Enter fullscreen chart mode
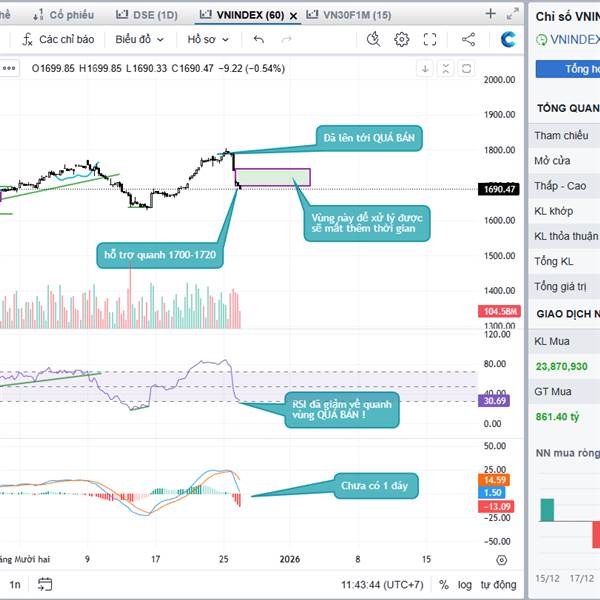The height and width of the screenshot is (600, 600). point(430,39)
